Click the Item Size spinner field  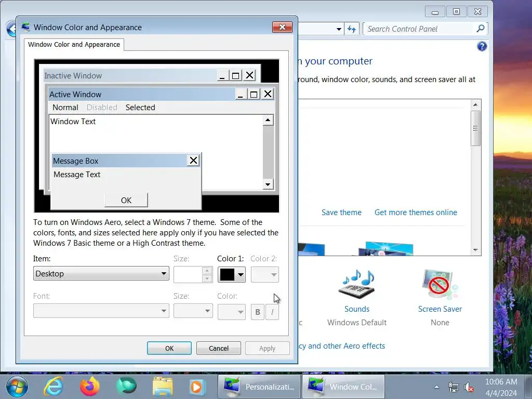click(193, 274)
